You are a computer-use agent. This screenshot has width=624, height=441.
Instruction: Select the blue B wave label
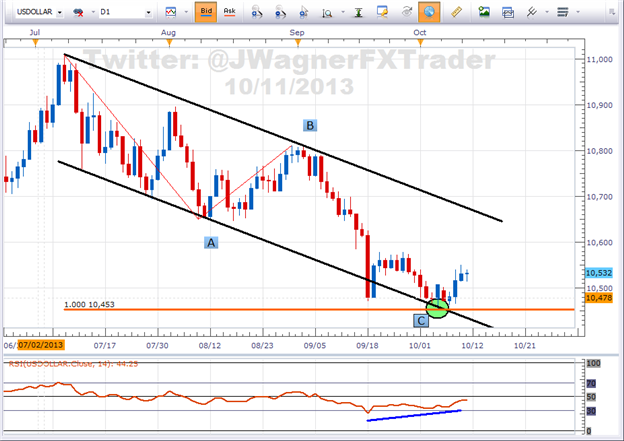tap(310, 125)
